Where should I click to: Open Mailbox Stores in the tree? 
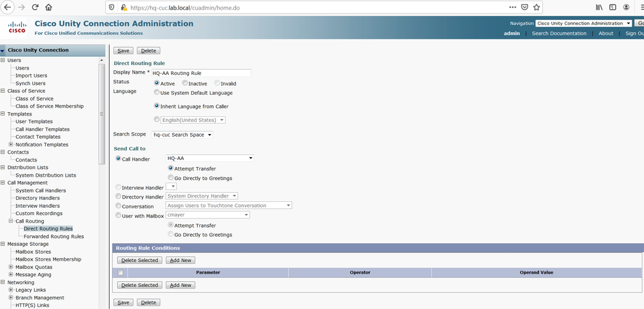(x=34, y=252)
